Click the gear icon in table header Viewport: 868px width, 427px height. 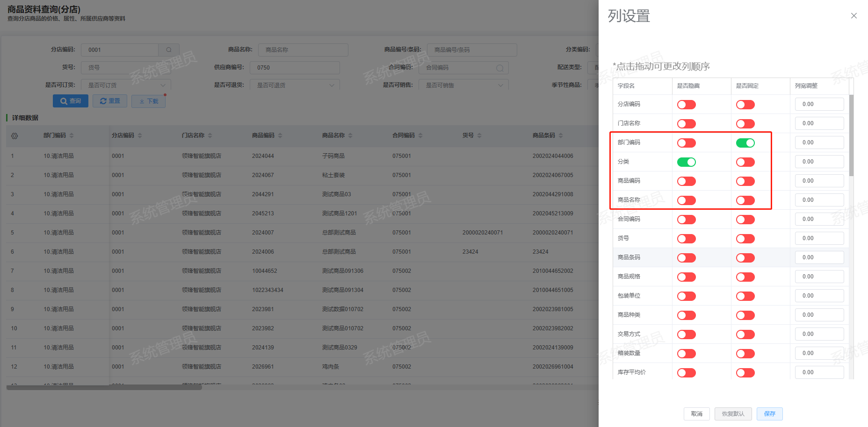click(14, 136)
